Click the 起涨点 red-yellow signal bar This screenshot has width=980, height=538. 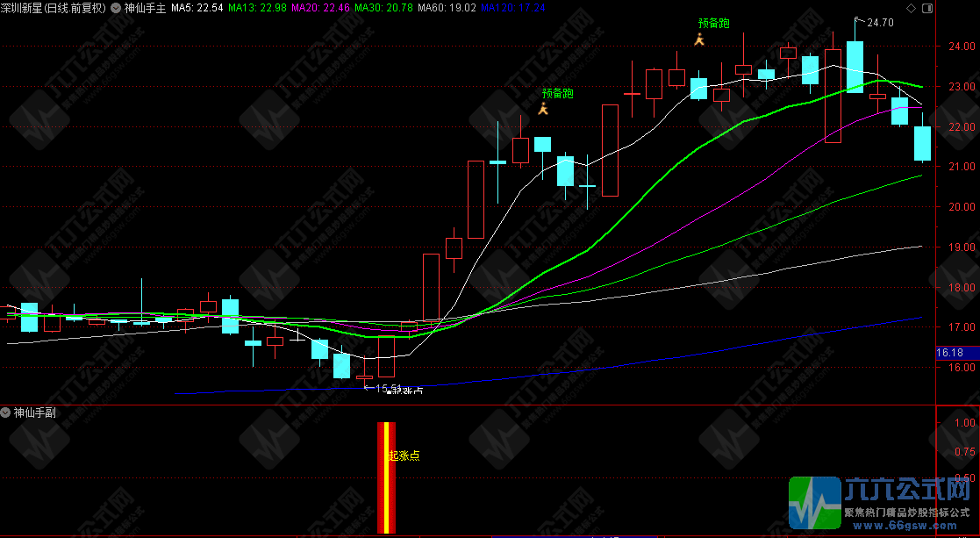[386, 477]
